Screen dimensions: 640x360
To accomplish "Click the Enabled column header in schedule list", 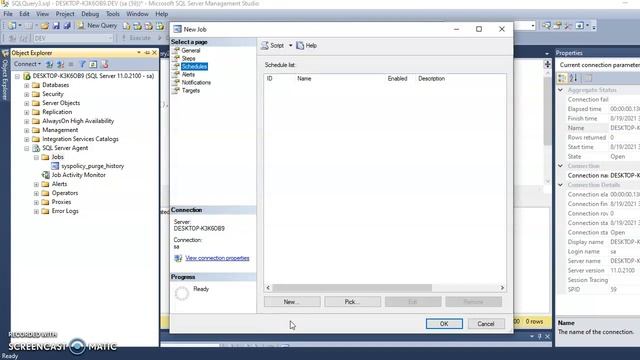I will pos(397,78).
